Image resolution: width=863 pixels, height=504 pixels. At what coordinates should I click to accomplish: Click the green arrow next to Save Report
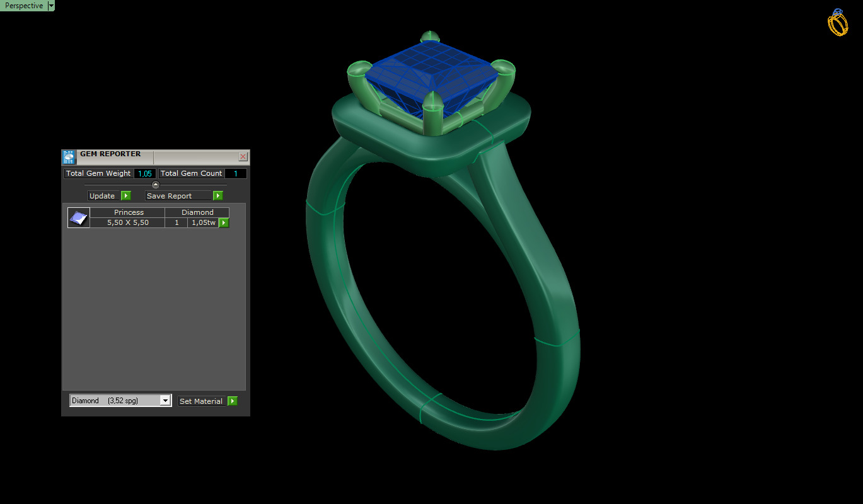coord(218,196)
